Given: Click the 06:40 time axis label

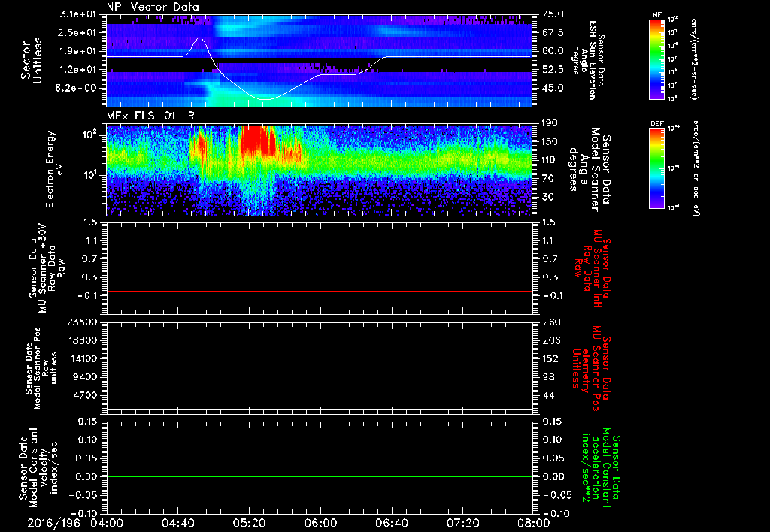Looking at the screenshot, I should tap(390, 522).
